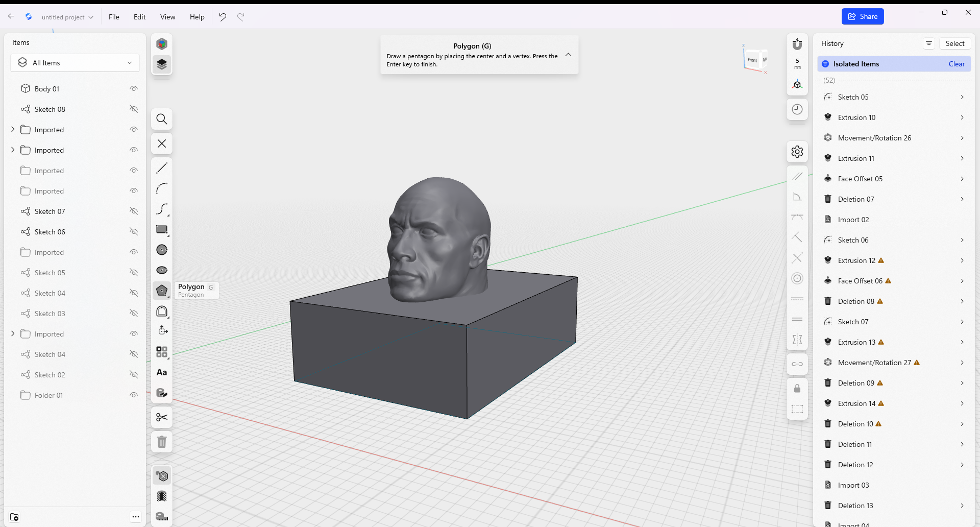Click the lock constraint icon

[797, 389]
